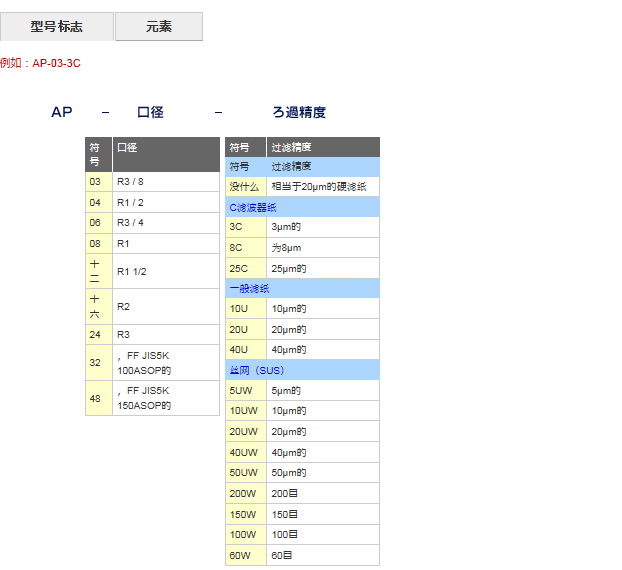Click the 相当于20μm的硬滤纸 cell
622x570 pixels.
pos(323,186)
